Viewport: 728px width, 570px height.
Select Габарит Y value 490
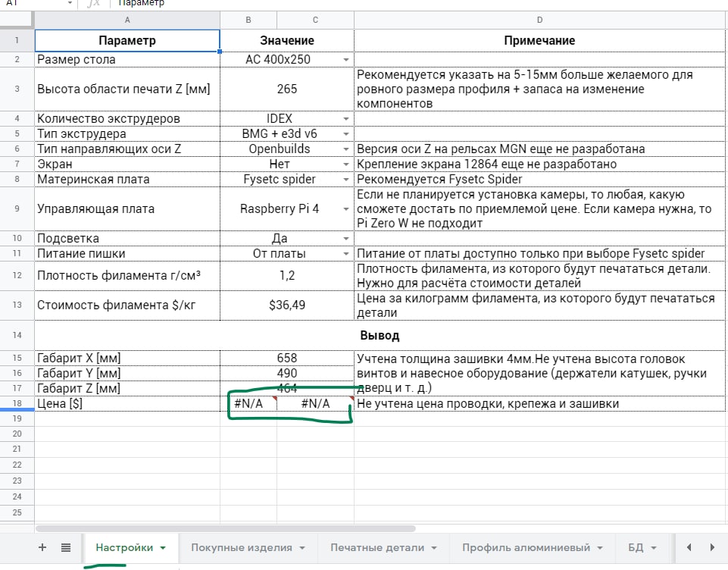click(287, 374)
